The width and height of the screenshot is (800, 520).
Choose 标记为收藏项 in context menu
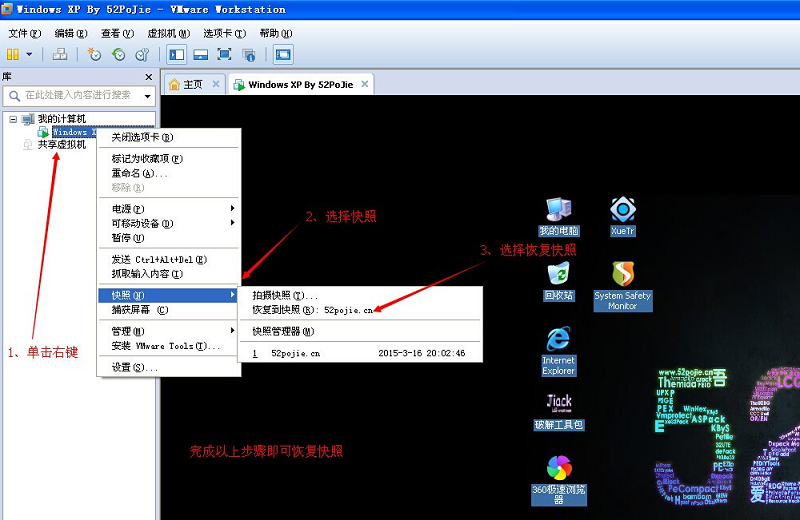168,159
